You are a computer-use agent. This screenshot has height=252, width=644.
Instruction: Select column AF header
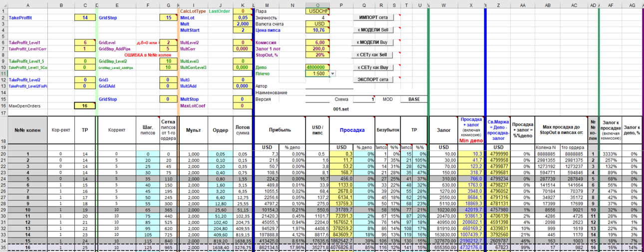pyautogui.click(x=610, y=4)
